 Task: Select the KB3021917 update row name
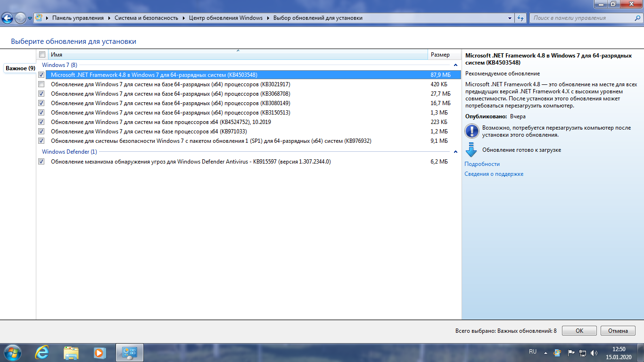click(x=170, y=84)
